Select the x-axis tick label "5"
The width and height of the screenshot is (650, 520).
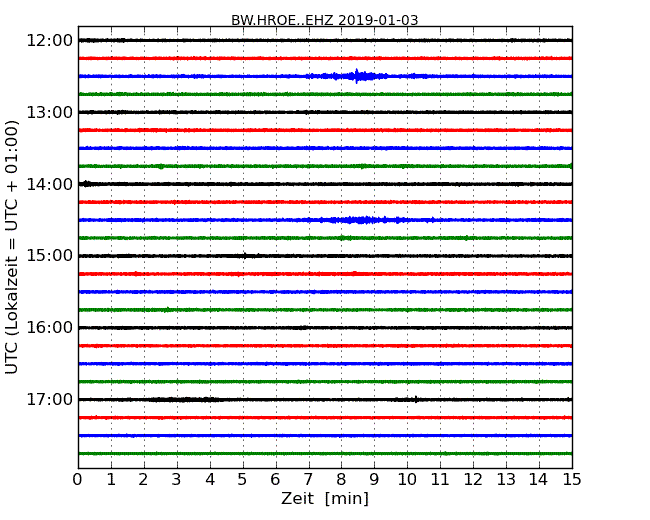tap(243, 480)
